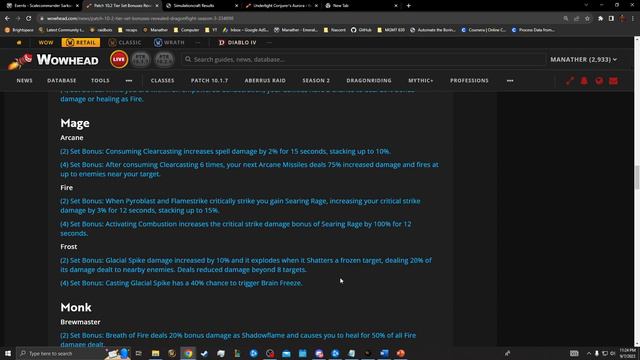
Task: Bookmark this page star icon
Action: click(587, 18)
